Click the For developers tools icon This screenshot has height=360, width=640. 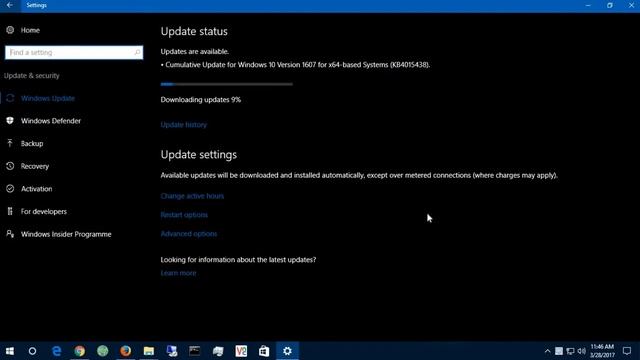pos(10,211)
